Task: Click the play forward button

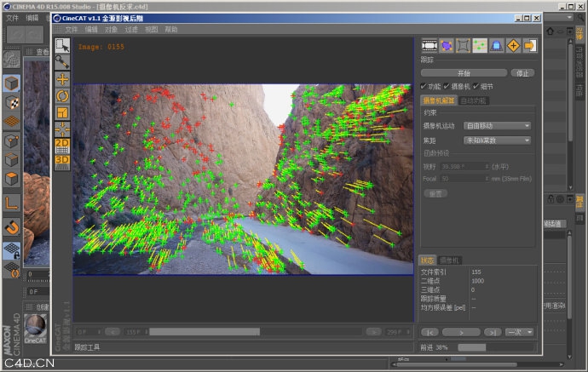Action: [461, 332]
